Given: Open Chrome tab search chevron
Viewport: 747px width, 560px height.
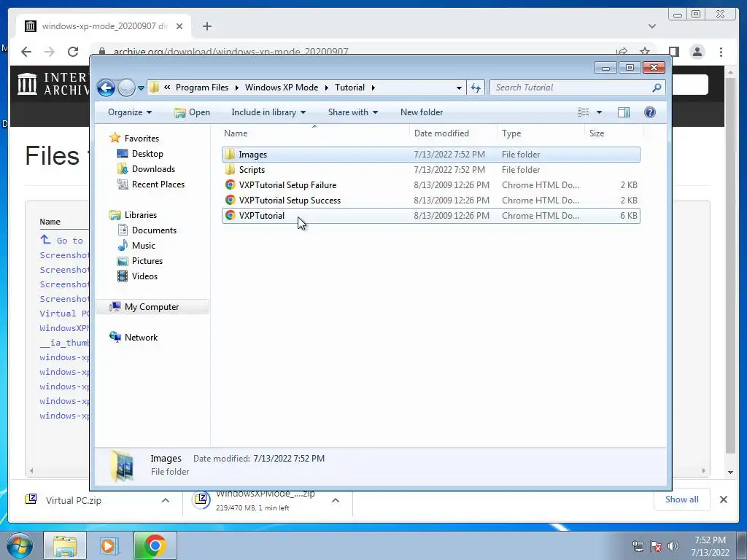Looking at the screenshot, I should coord(652,26).
